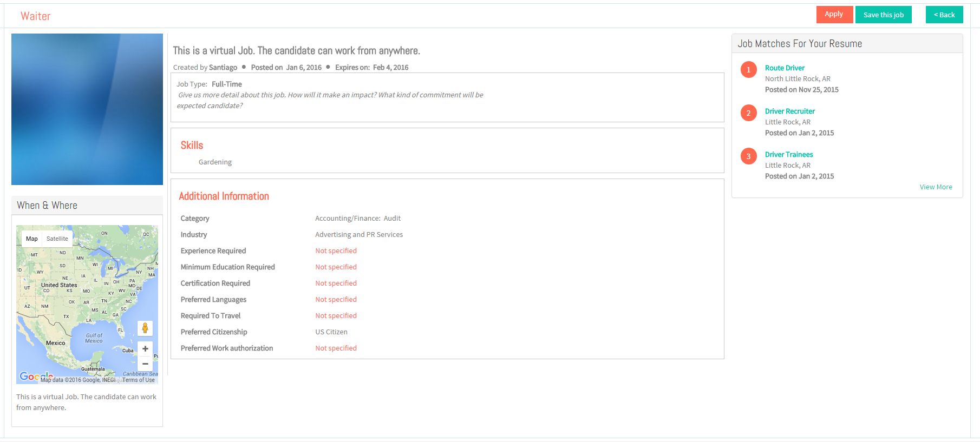Image resolution: width=980 pixels, height=442 pixels.
Task: Click Posted on Nov 25, 2015 text
Action: [802, 90]
